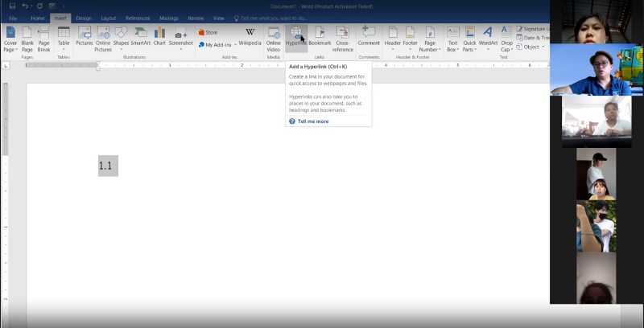
Task: Switch to the Design tab
Action: point(84,18)
